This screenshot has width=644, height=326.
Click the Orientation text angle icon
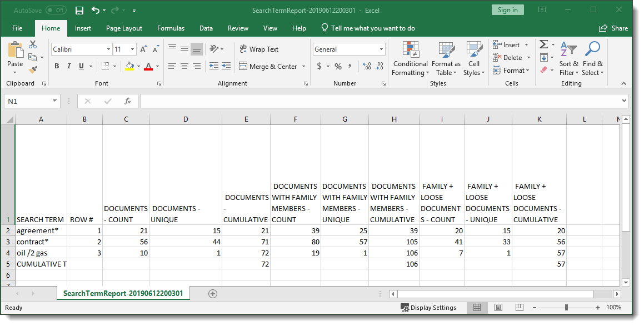coord(214,49)
